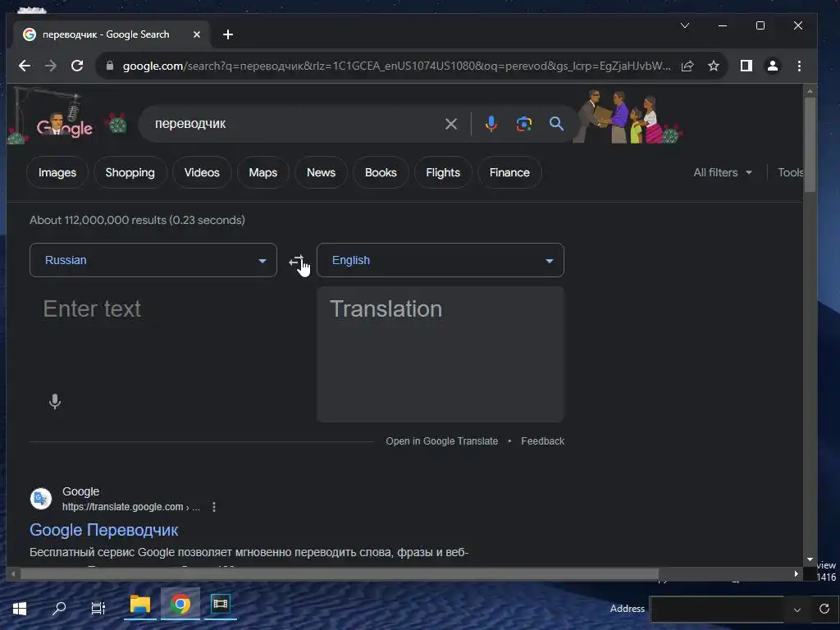Filter results by Maps
The width and height of the screenshot is (840, 630).
click(x=263, y=172)
